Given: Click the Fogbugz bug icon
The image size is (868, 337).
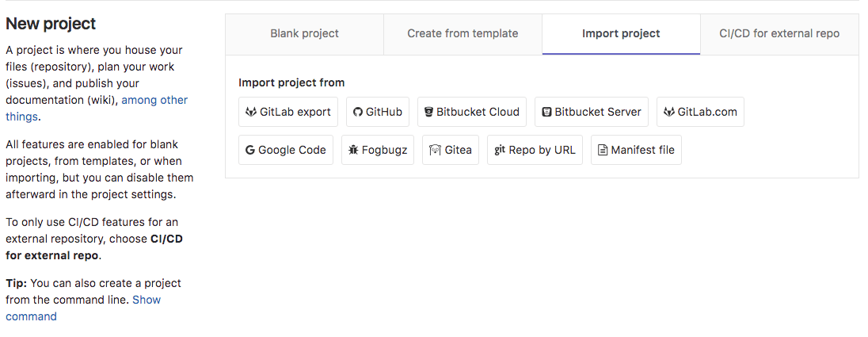Looking at the screenshot, I should pos(353,150).
